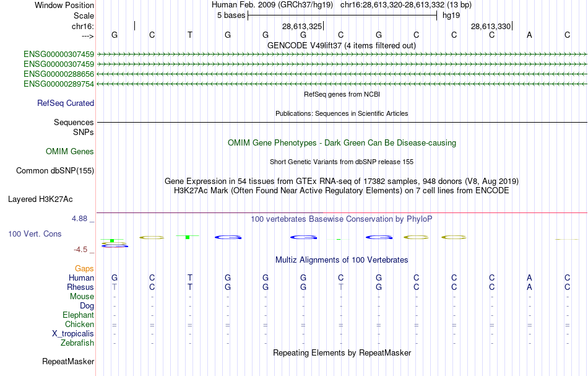Click the Human Feb. 2009 (GRCh37/hg19) assembly text
This screenshot has width=588, height=376.
(272, 5)
